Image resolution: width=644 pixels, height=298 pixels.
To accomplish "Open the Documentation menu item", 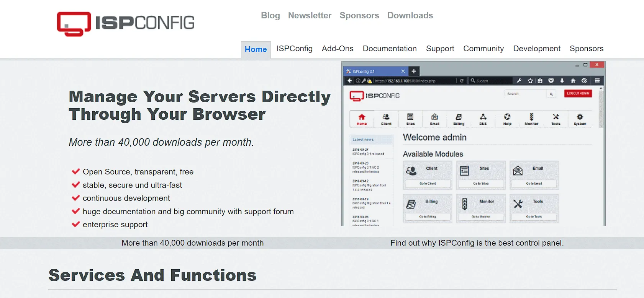I will coord(390,49).
